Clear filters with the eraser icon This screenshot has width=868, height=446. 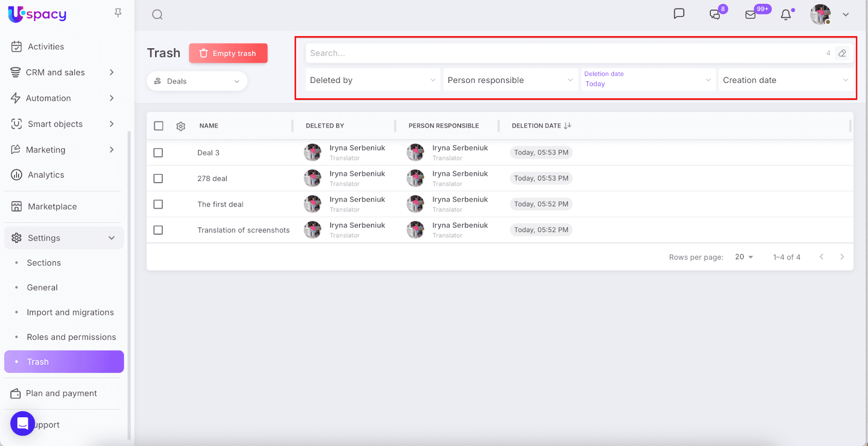pos(842,53)
